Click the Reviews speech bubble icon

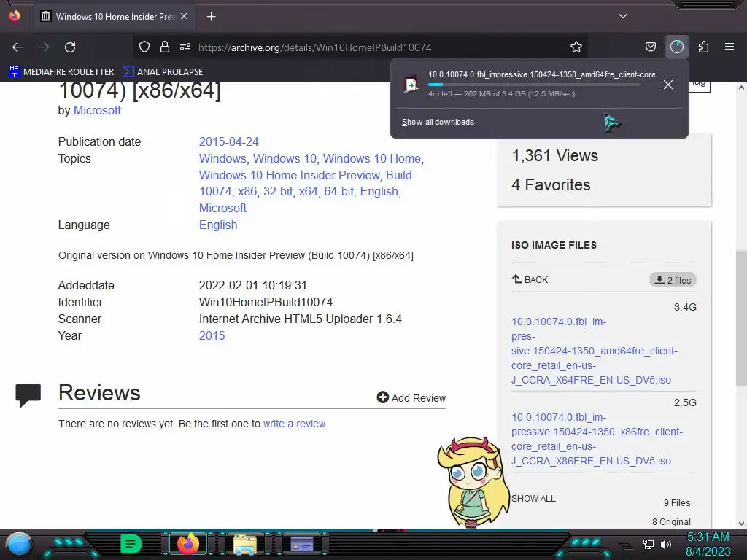click(x=28, y=394)
